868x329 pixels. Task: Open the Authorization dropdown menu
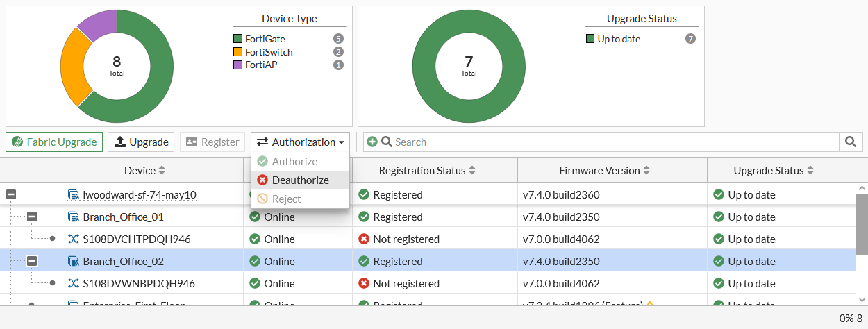pos(301,142)
